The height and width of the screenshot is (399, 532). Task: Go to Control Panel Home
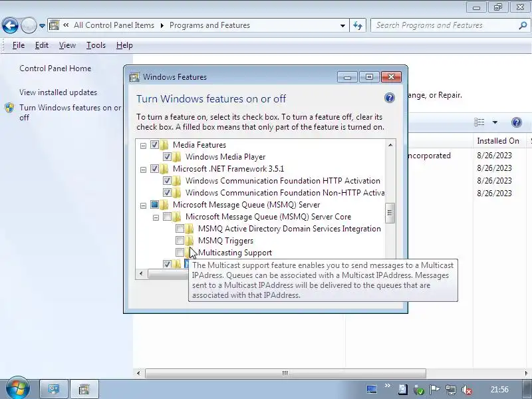coord(55,68)
